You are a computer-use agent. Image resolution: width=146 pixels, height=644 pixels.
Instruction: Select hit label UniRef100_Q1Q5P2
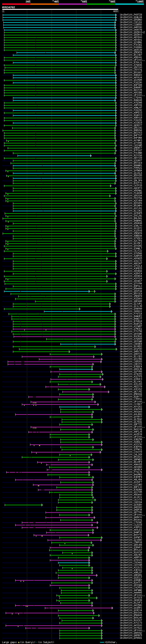(131, 608)
